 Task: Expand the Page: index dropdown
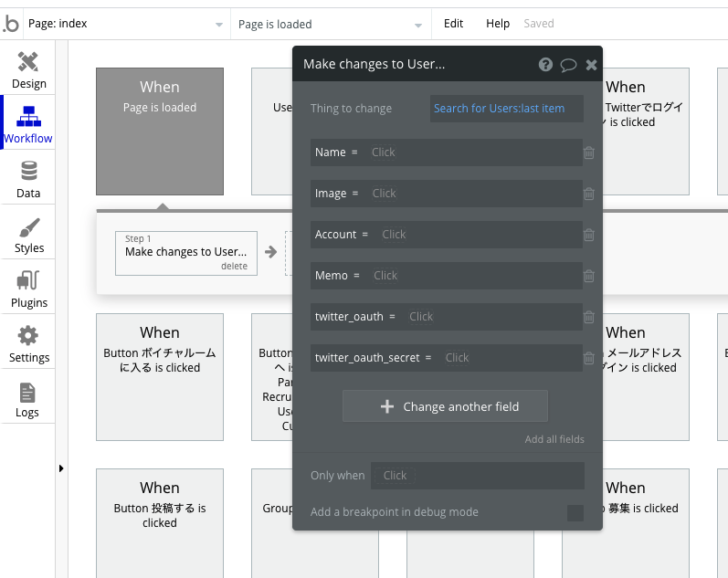click(125, 24)
